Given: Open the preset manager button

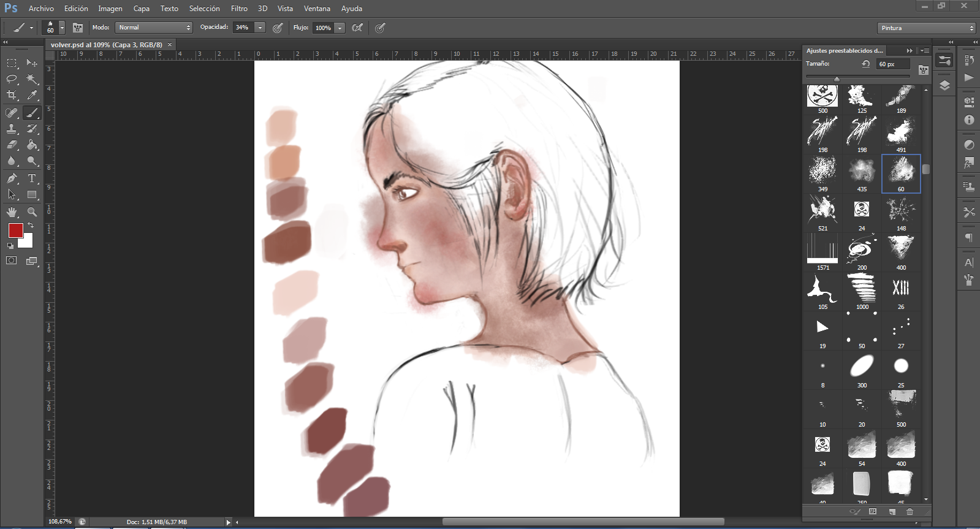Looking at the screenshot, I should 873,511.
